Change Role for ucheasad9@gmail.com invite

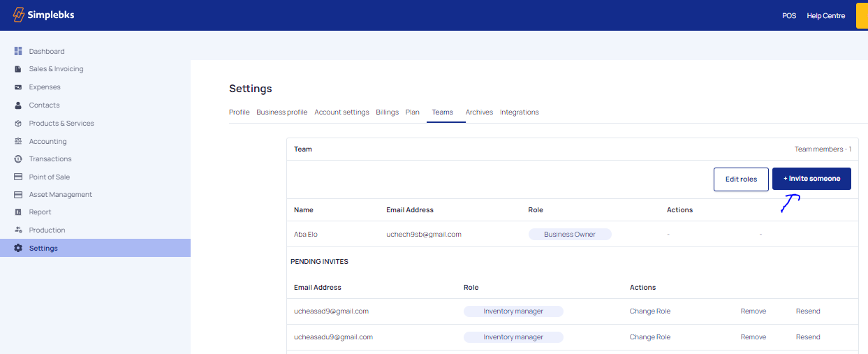click(x=649, y=311)
